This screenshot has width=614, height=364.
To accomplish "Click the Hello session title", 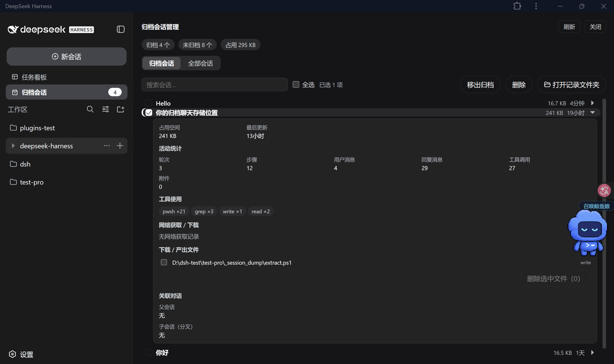I will tap(163, 103).
